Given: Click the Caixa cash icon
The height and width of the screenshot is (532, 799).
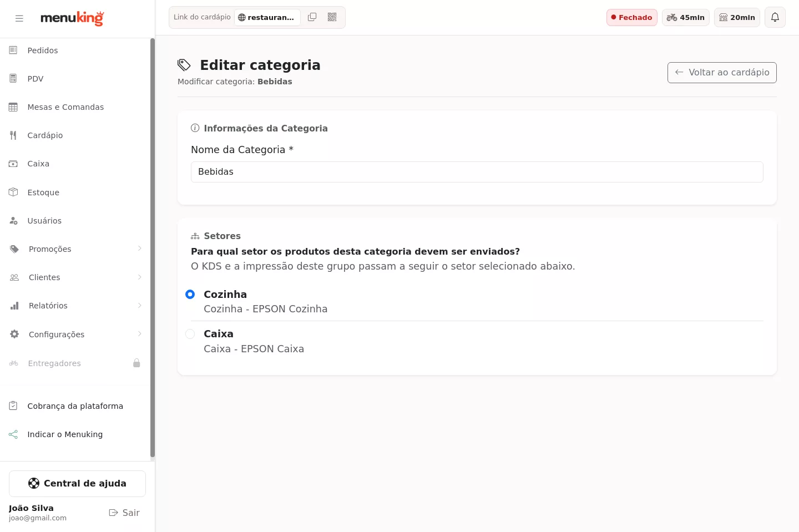Looking at the screenshot, I should [x=13, y=164].
